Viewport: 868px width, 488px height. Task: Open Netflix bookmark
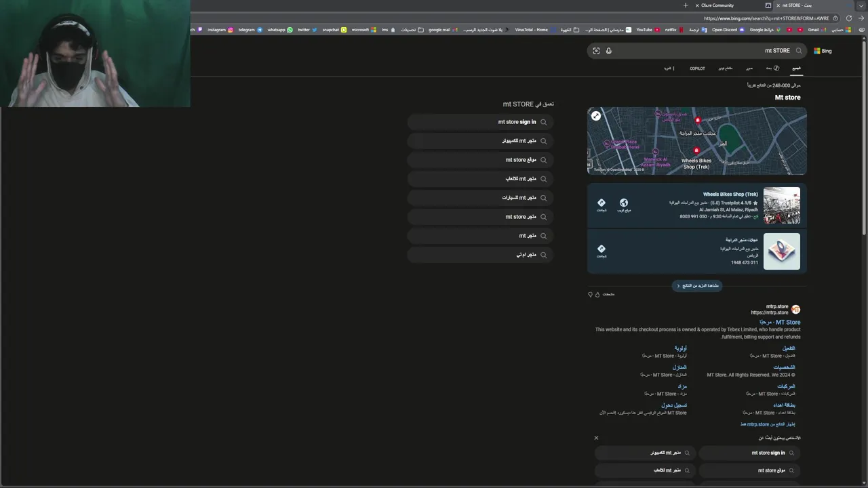point(674,30)
